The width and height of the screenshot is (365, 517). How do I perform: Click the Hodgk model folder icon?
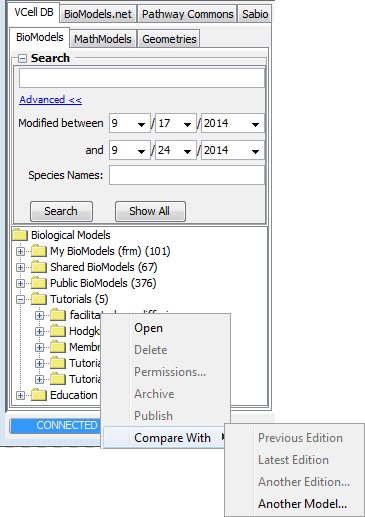point(58,331)
